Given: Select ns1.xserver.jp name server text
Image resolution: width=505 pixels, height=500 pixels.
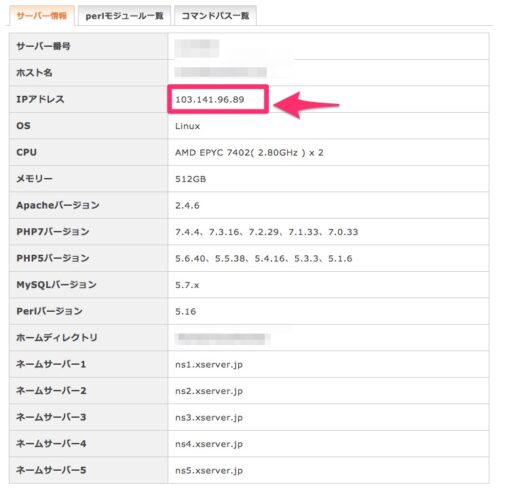Looking at the screenshot, I should (x=209, y=365).
